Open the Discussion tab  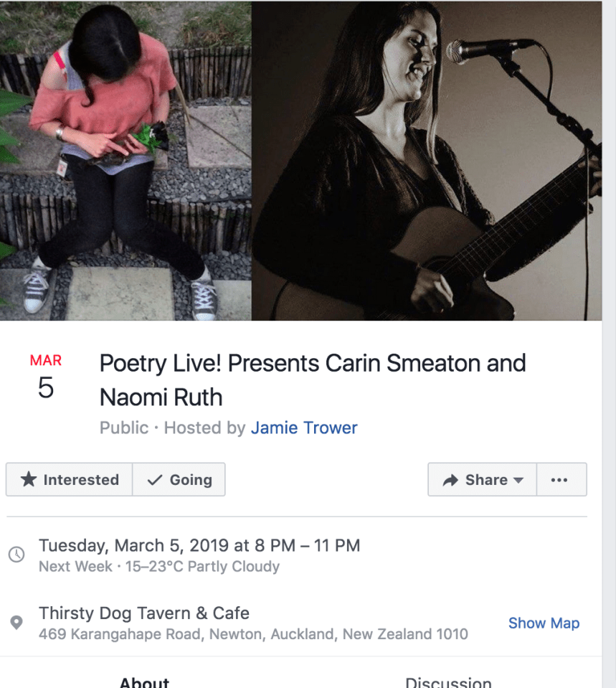coord(448,682)
